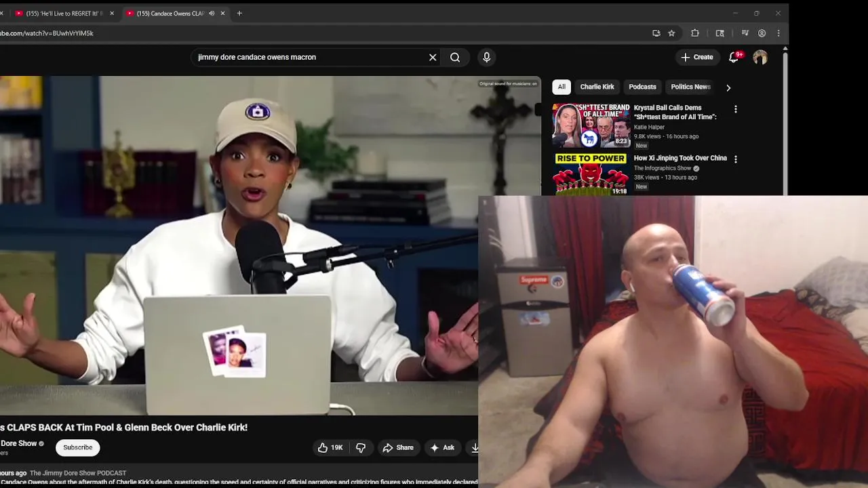
Task: Run search with the magnifier icon
Action: (455, 58)
